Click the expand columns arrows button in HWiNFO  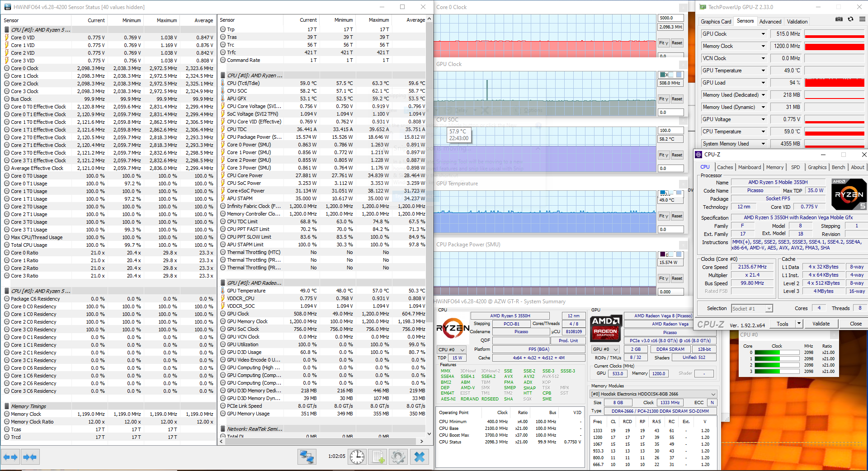(10, 457)
